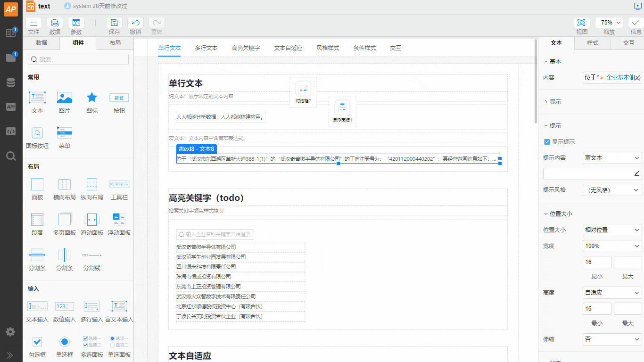This screenshot has height=362, width=644.
Task: Select the star Icon component
Action: tap(92, 98)
